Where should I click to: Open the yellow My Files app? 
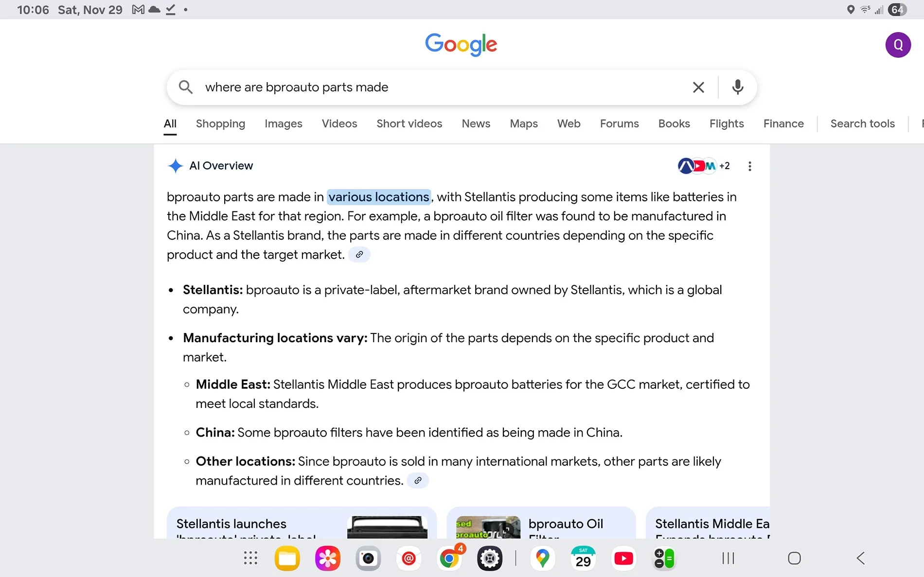[x=287, y=558]
